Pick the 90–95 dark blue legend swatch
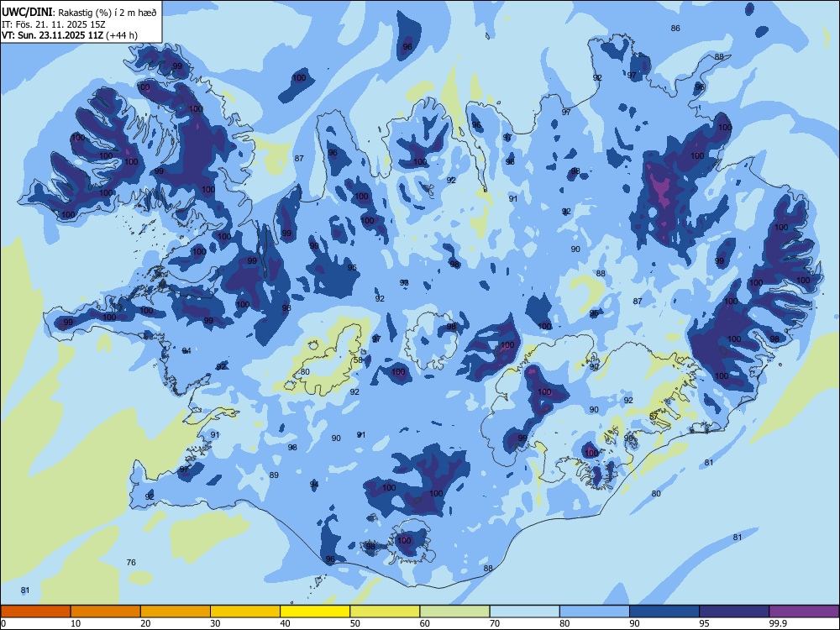Screen dimensions: 840x630 pos(664,612)
